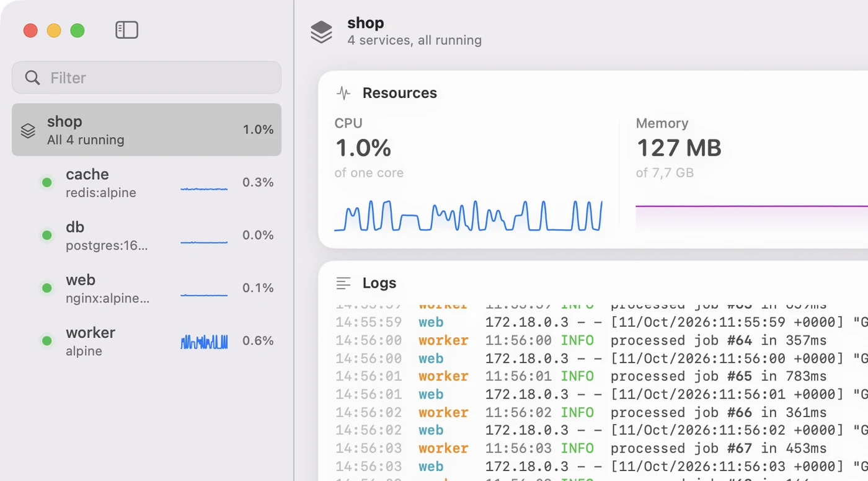Click the web log entry at 14:55:59

[601, 322]
